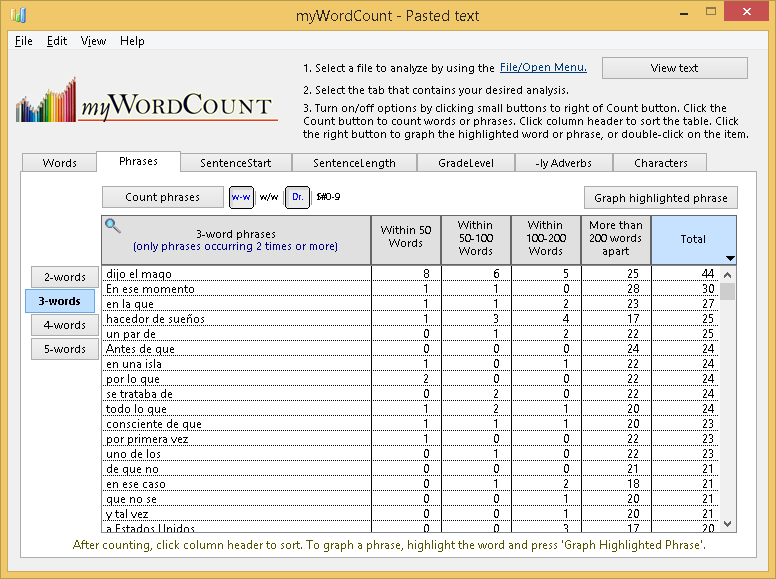Screen dimensions: 776x579
Task: Click the View text button
Action: (674, 68)
